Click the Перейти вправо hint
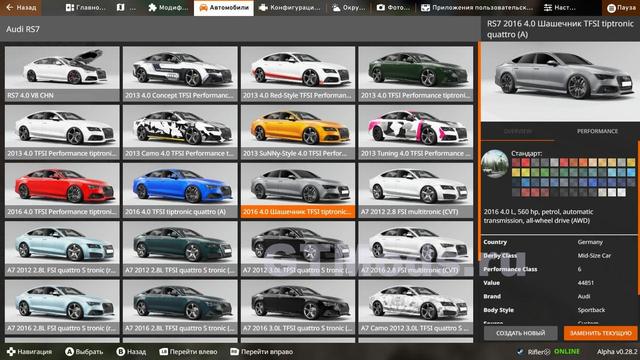The width and height of the screenshot is (640, 360). pyautogui.click(x=261, y=351)
